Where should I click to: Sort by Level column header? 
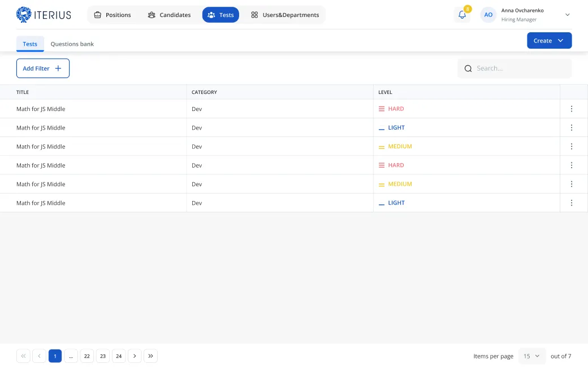coord(385,92)
